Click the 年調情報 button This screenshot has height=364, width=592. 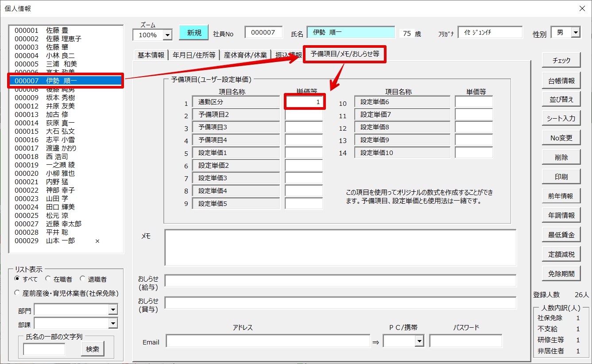[561, 215]
